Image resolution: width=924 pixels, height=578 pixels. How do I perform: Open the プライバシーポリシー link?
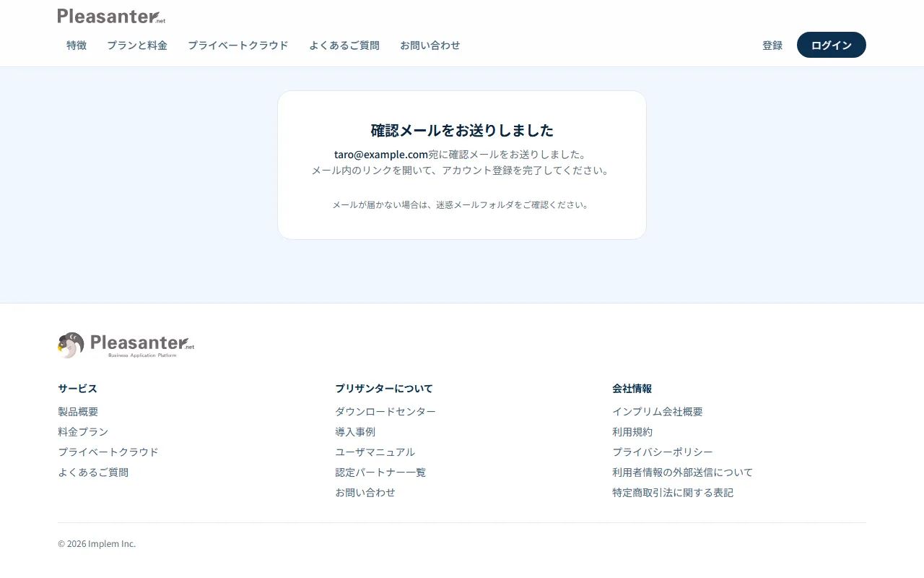[x=663, y=452]
